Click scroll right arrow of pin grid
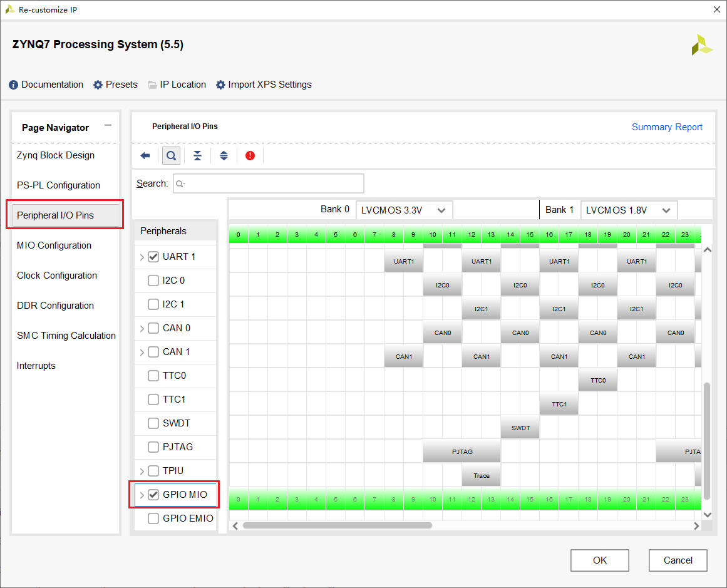The image size is (727, 588). pos(696,525)
